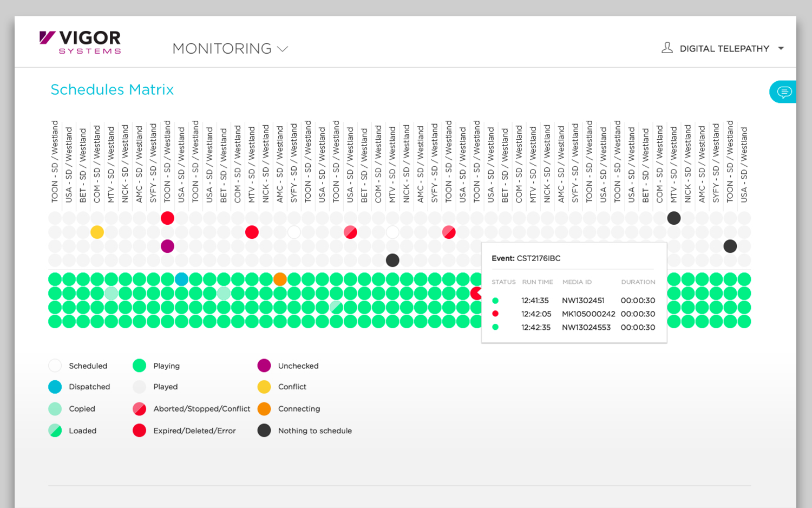The height and width of the screenshot is (508, 812).
Task: Click the Copied legend swatch
Action: (x=55, y=409)
